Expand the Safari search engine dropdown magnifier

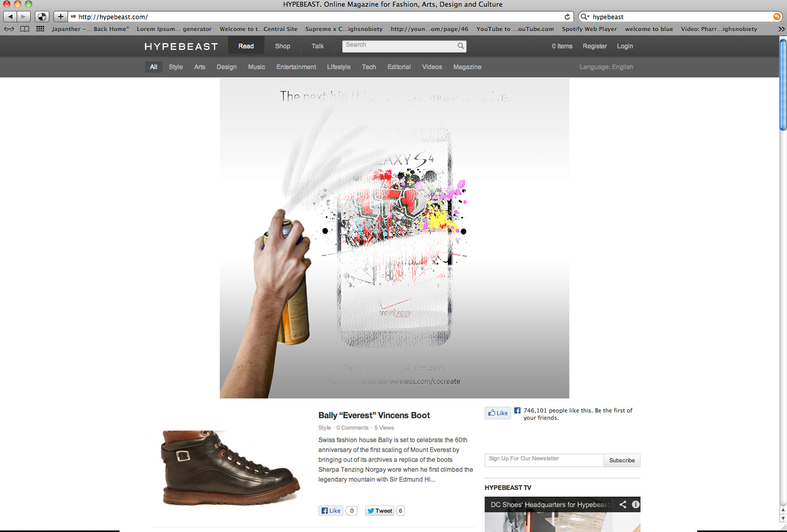click(585, 17)
